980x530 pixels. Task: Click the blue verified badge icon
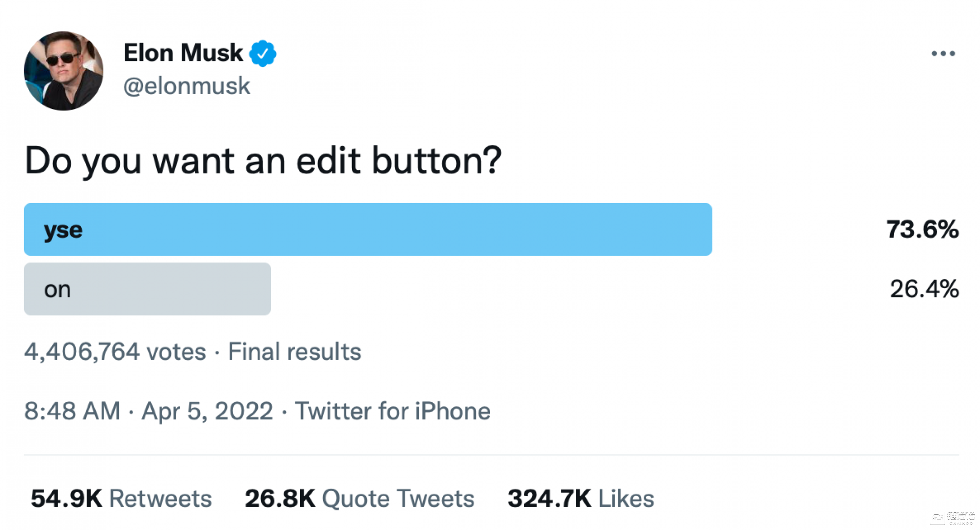click(262, 53)
